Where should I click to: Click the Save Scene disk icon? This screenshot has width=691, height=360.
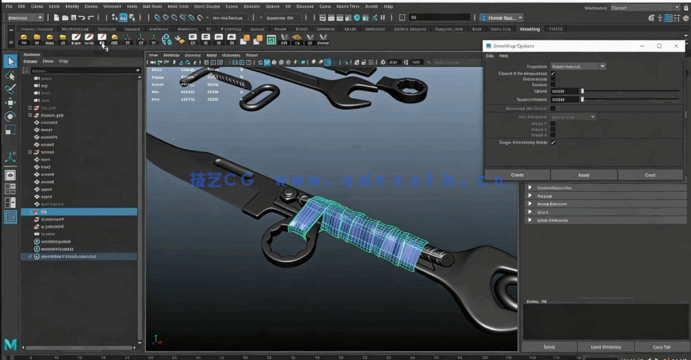point(74,18)
